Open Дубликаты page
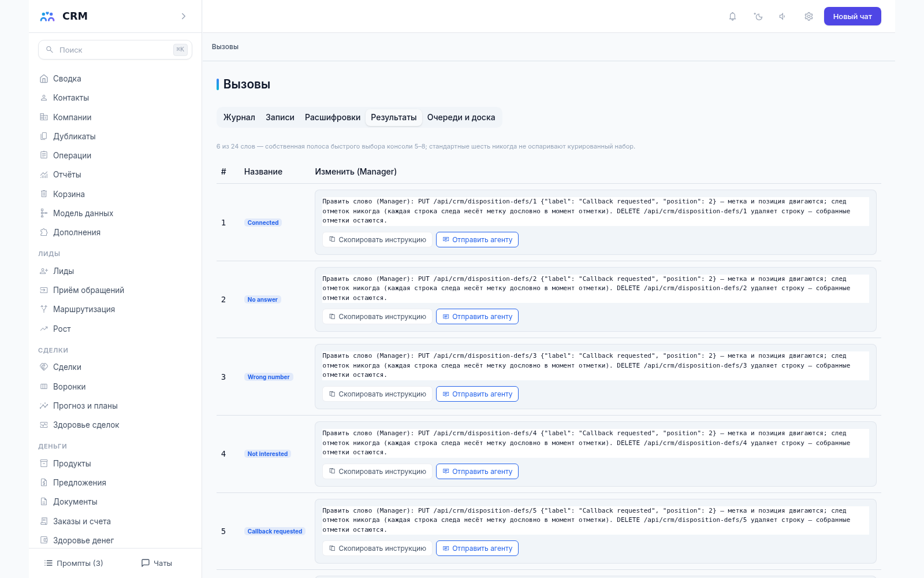 [x=115, y=136]
